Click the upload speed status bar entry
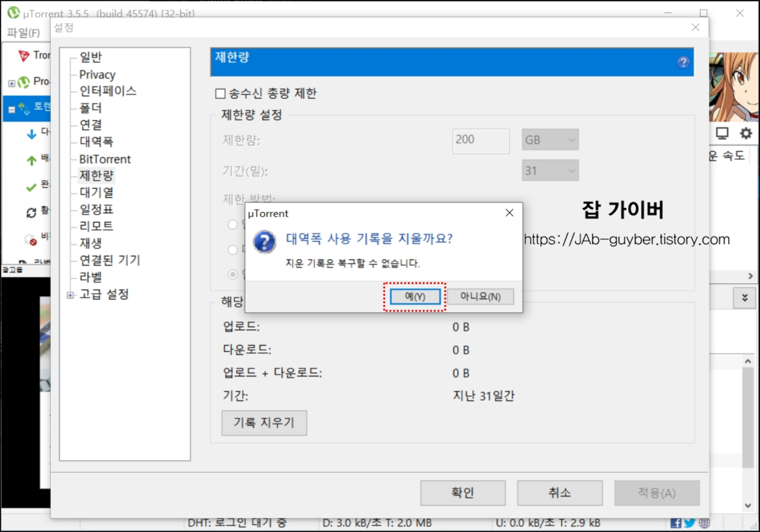This screenshot has width=760, height=532. tap(548, 523)
